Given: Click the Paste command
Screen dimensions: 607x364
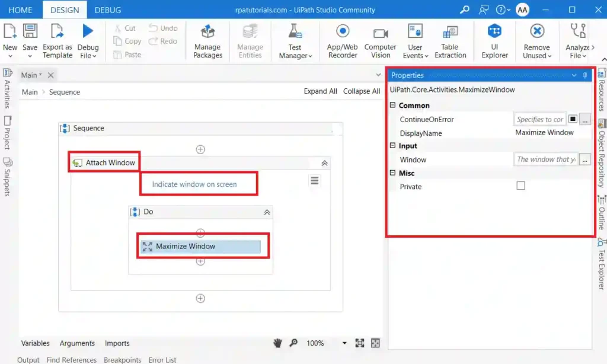Looking at the screenshot, I should (x=127, y=55).
